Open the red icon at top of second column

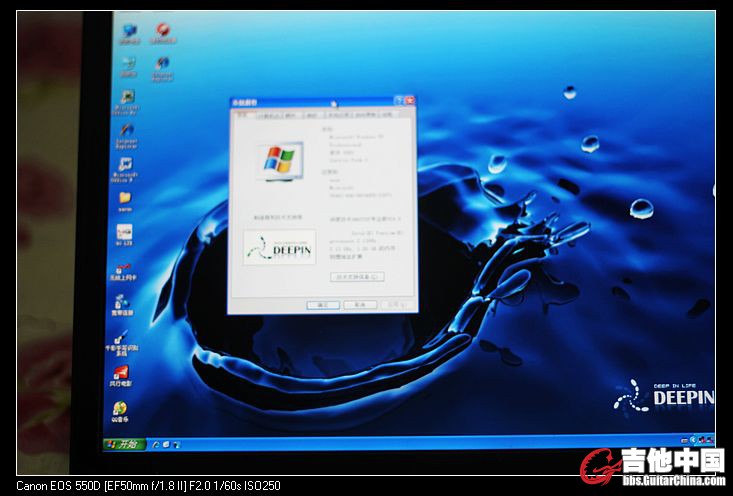tap(161, 31)
